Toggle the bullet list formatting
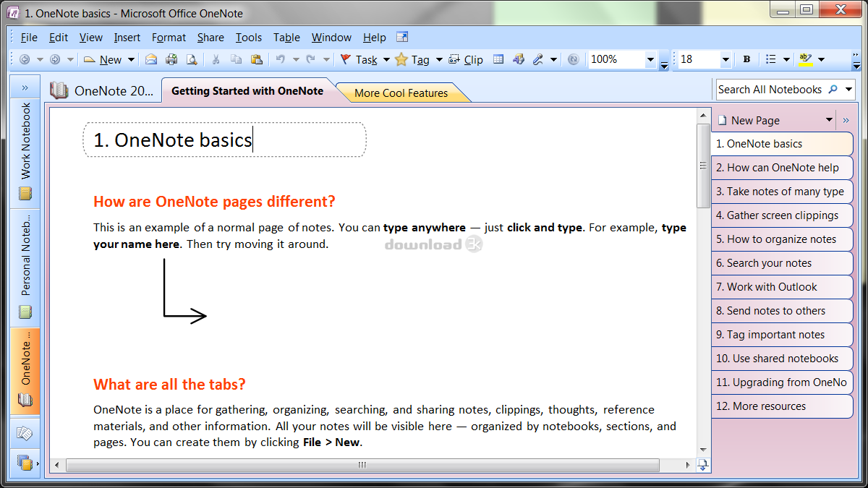 click(x=773, y=59)
